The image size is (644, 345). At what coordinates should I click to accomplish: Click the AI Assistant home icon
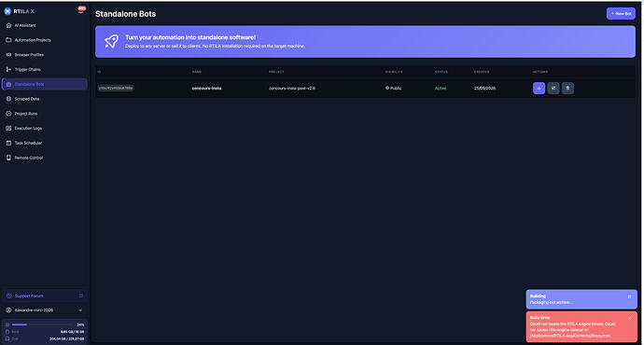[x=8, y=25]
